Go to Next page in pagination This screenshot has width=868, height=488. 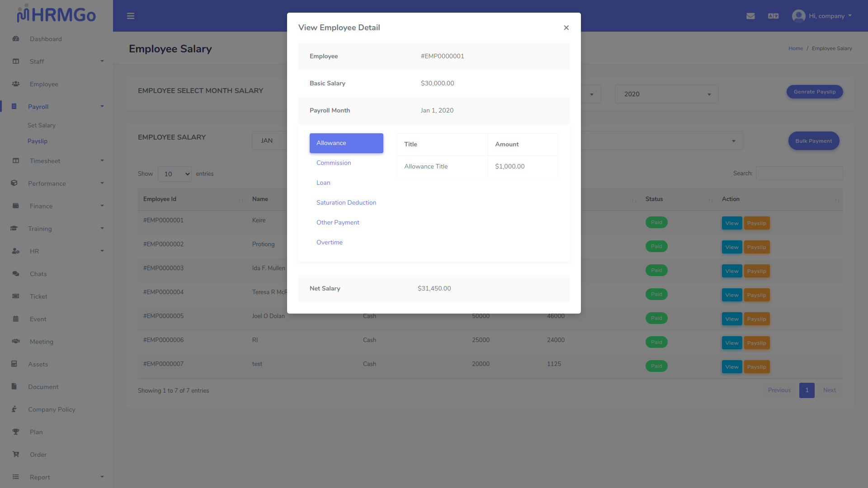pos(830,390)
